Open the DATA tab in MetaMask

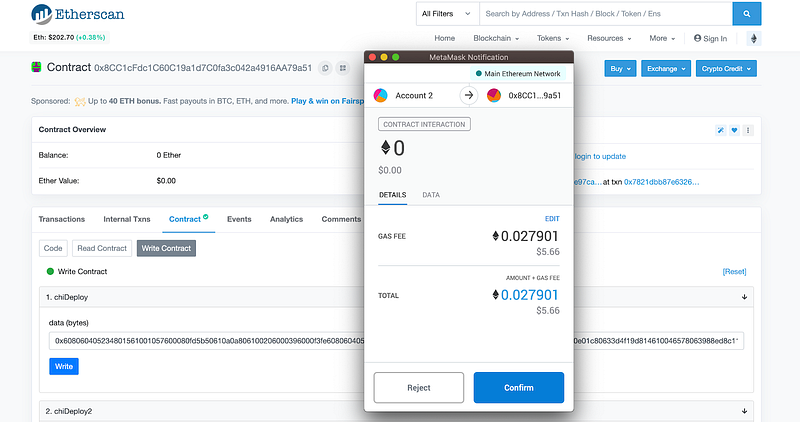coord(431,195)
